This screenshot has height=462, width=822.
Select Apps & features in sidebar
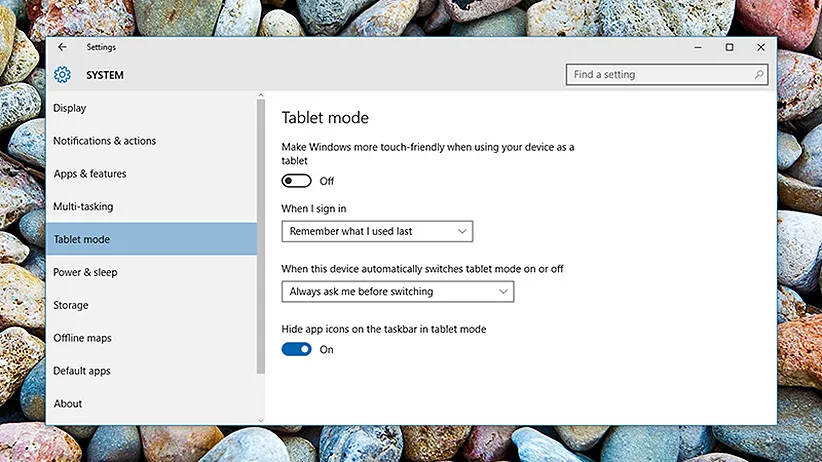tap(90, 174)
